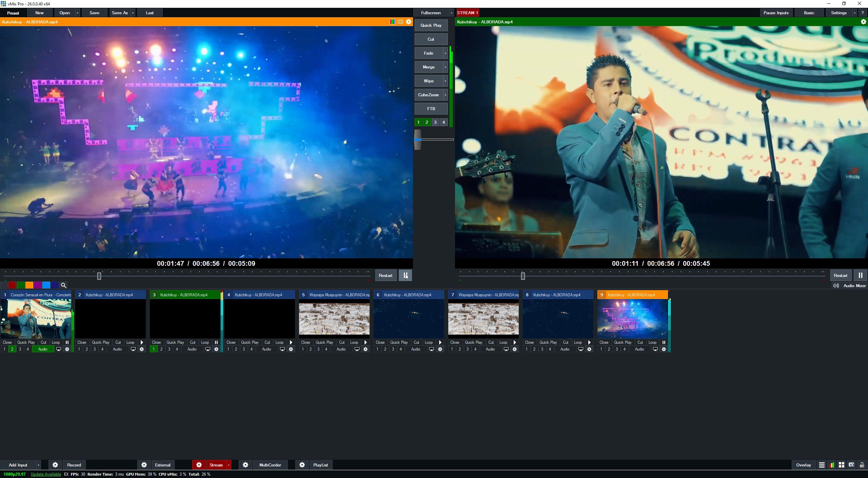Click the Quick Play transition button
Screen dimensions: 868x478
431,25
